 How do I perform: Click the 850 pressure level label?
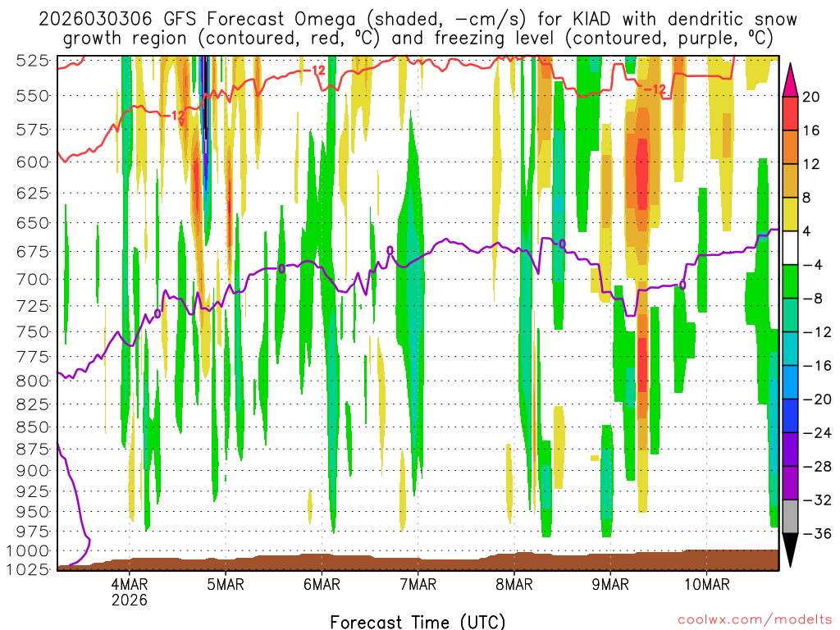click(33, 427)
